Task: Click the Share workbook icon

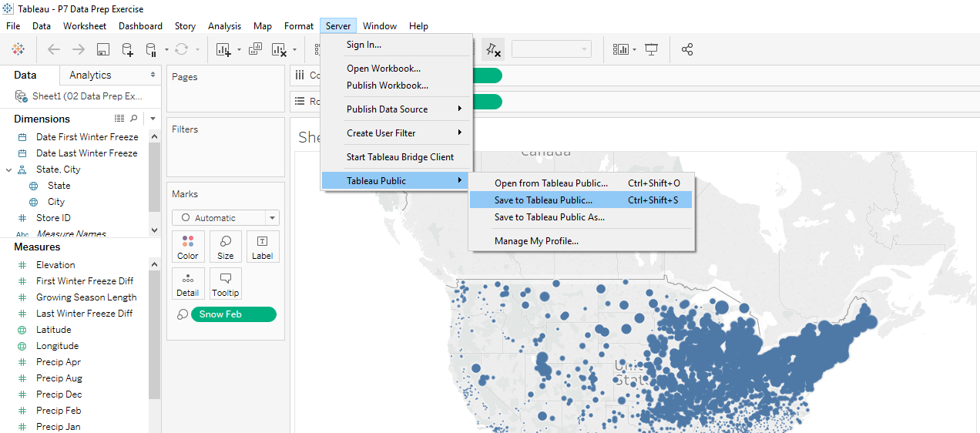Action: pyautogui.click(x=687, y=49)
